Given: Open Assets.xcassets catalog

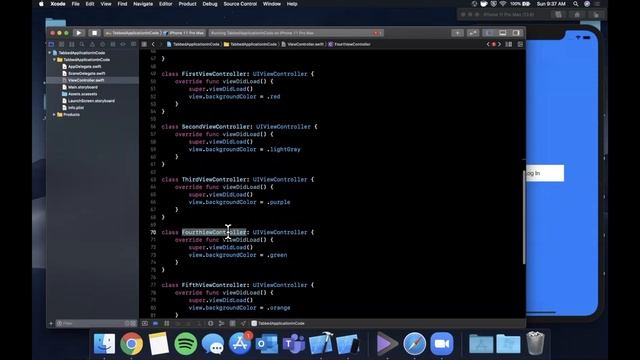Looking at the screenshot, I should 82,94.
